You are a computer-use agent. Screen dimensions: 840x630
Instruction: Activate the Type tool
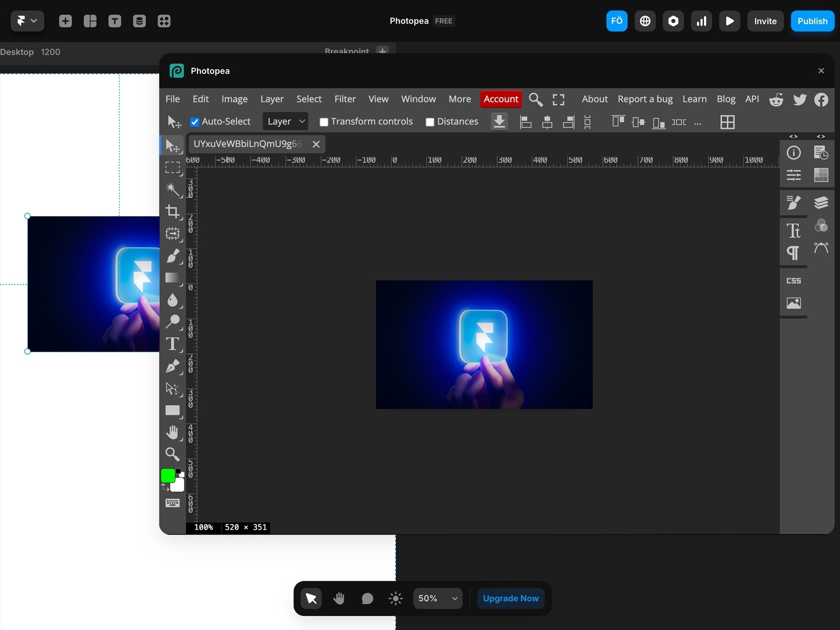[172, 344]
